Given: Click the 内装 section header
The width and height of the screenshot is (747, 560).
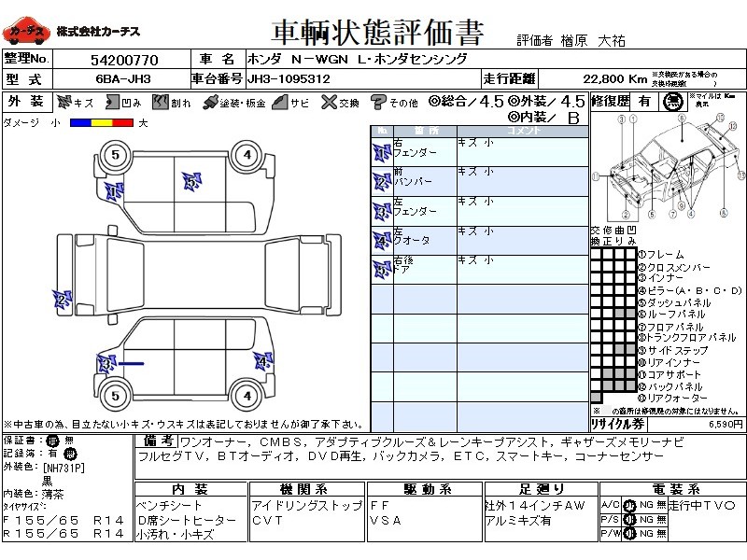Looking at the screenshot, I should (x=190, y=489).
